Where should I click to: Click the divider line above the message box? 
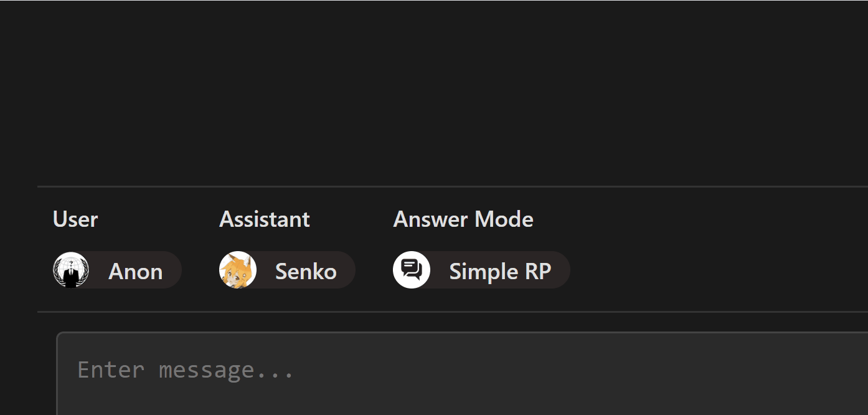coord(436,312)
